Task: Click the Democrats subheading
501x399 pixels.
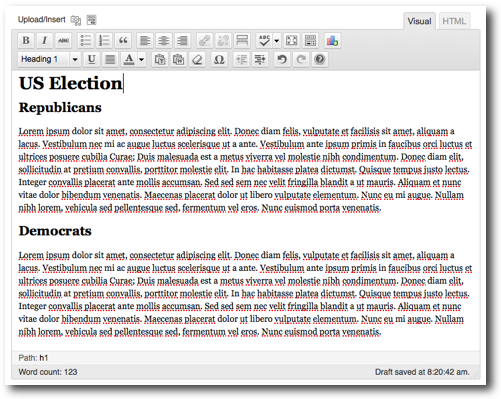Action: coord(55,231)
